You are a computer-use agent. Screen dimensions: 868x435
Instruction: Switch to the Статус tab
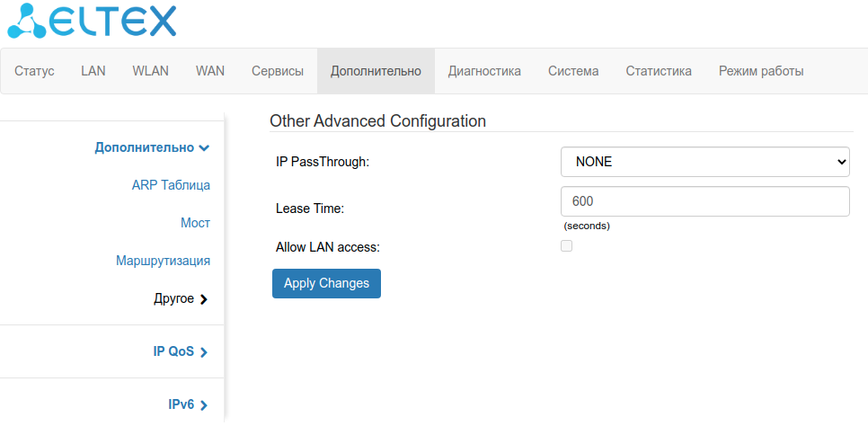click(34, 71)
